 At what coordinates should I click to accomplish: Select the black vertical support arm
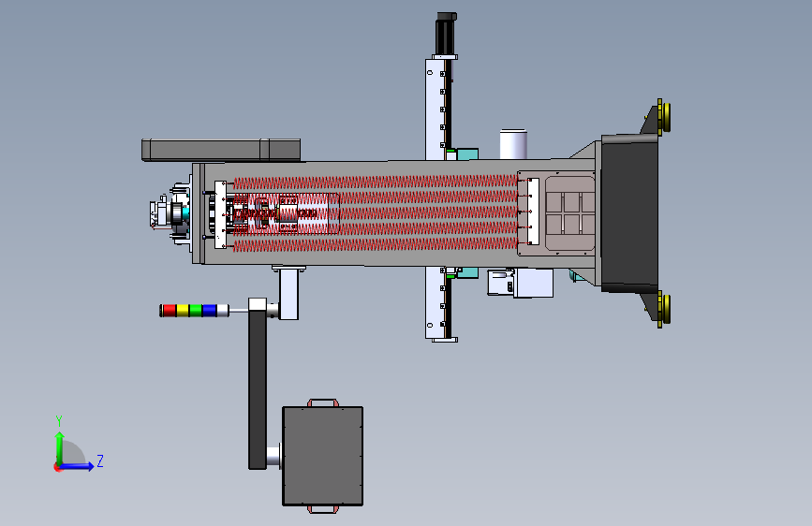[x=258, y=389]
